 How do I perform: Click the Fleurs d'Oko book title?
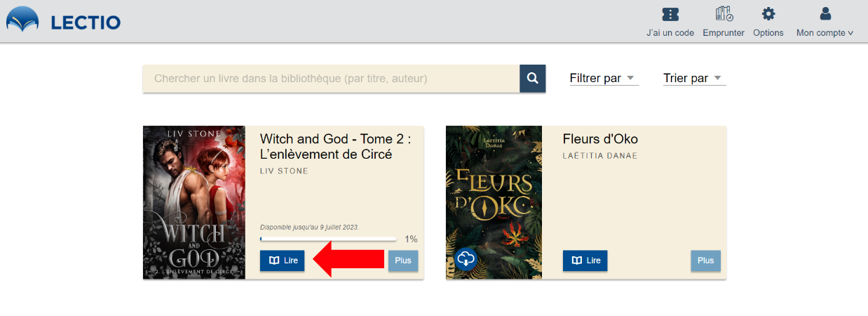pos(600,139)
